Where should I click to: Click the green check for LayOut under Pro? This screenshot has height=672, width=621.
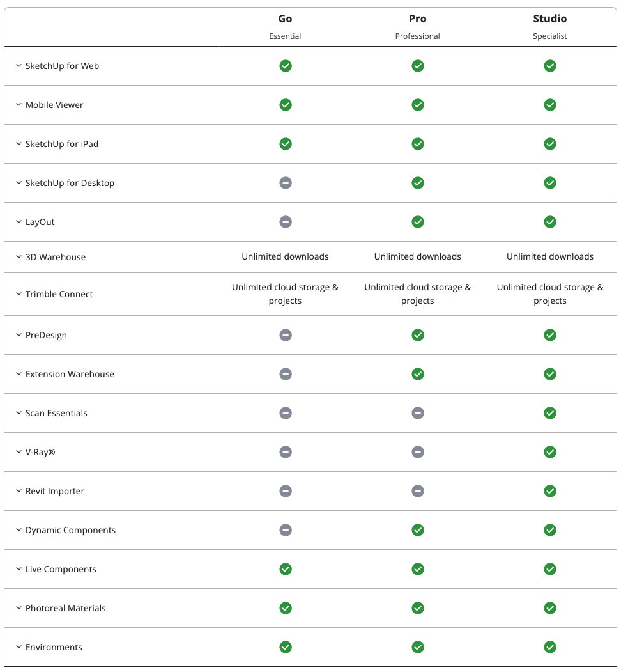(418, 222)
